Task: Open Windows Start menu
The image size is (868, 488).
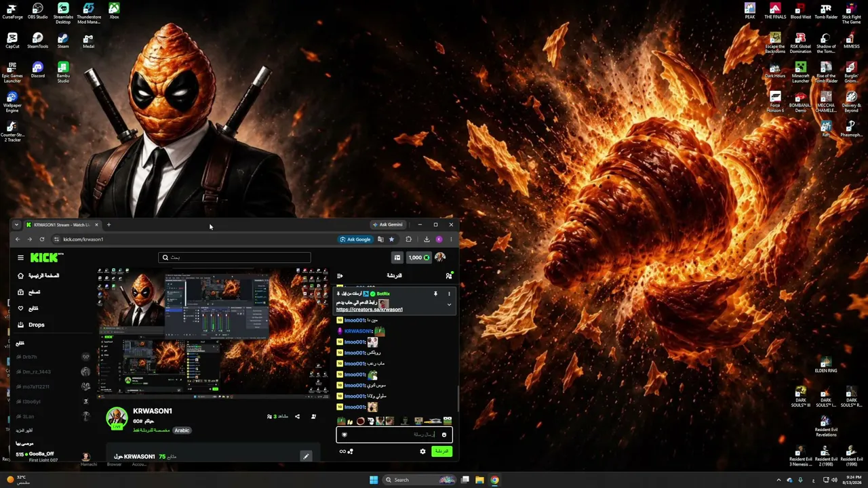Action: (x=373, y=480)
